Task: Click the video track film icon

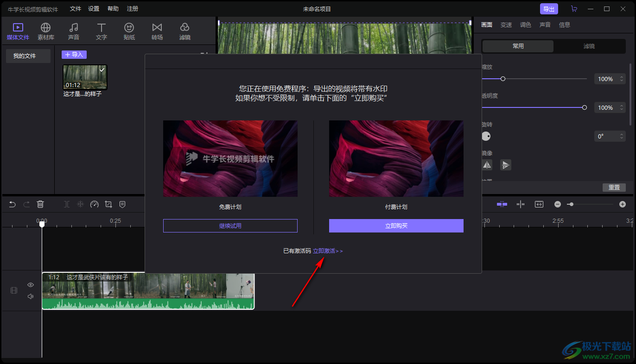Action: pyautogui.click(x=14, y=290)
